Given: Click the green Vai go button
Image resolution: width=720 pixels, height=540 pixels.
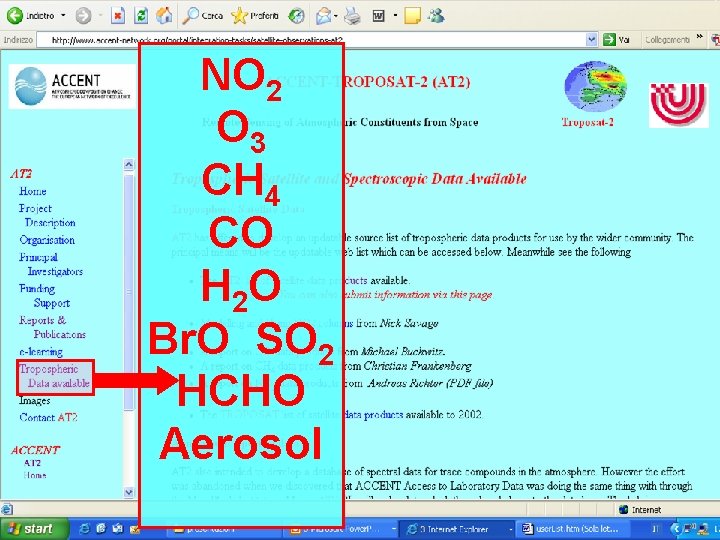Looking at the screenshot, I should tap(616, 40).
